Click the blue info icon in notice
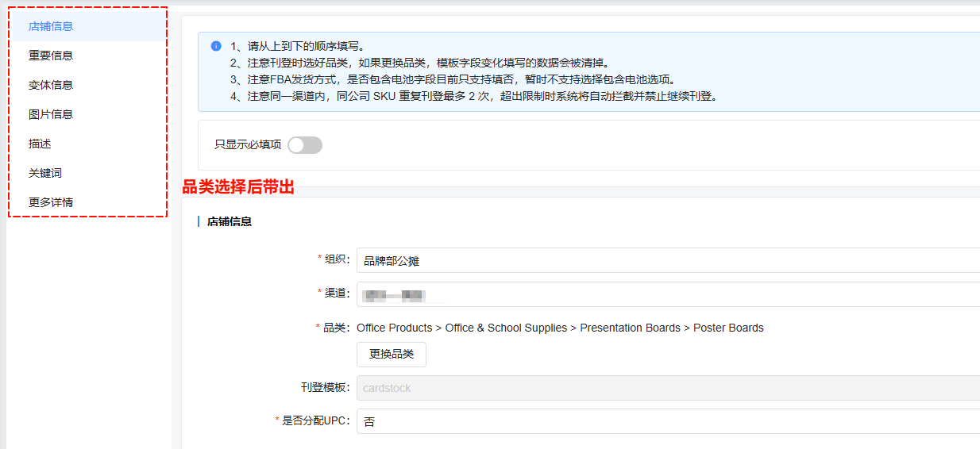 click(216, 46)
